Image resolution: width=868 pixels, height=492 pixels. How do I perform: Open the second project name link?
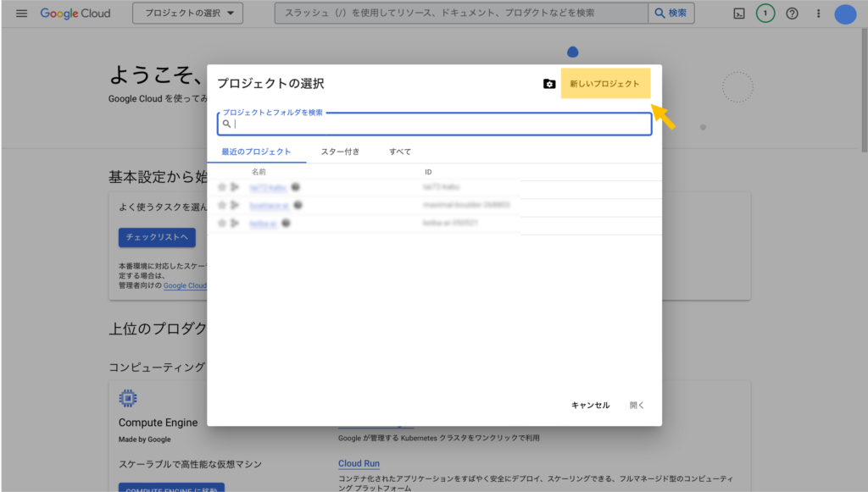coord(269,206)
